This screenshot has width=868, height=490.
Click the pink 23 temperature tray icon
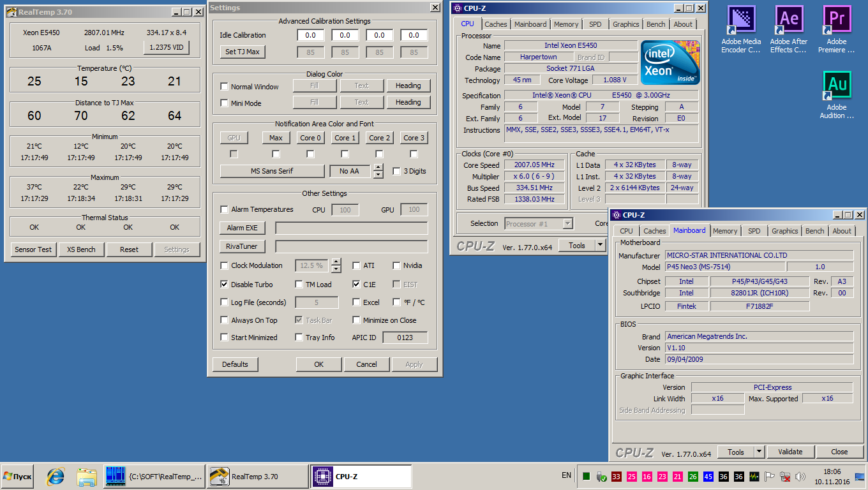pos(662,477)
